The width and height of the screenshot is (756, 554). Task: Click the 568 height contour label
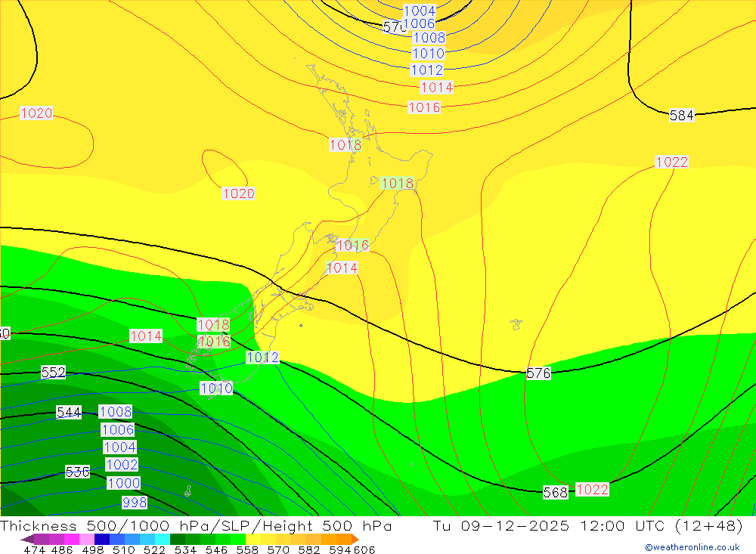tap(556, 492)
